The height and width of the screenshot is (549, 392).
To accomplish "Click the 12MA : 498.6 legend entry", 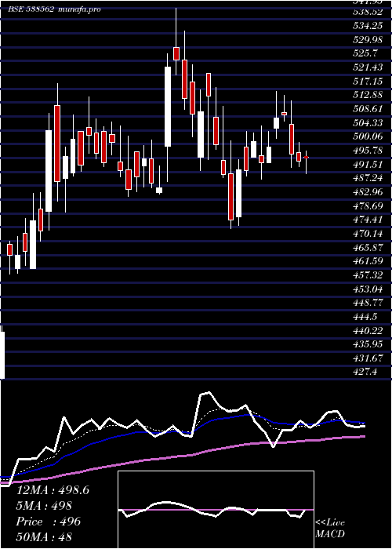I will click(x=53, y=490).
